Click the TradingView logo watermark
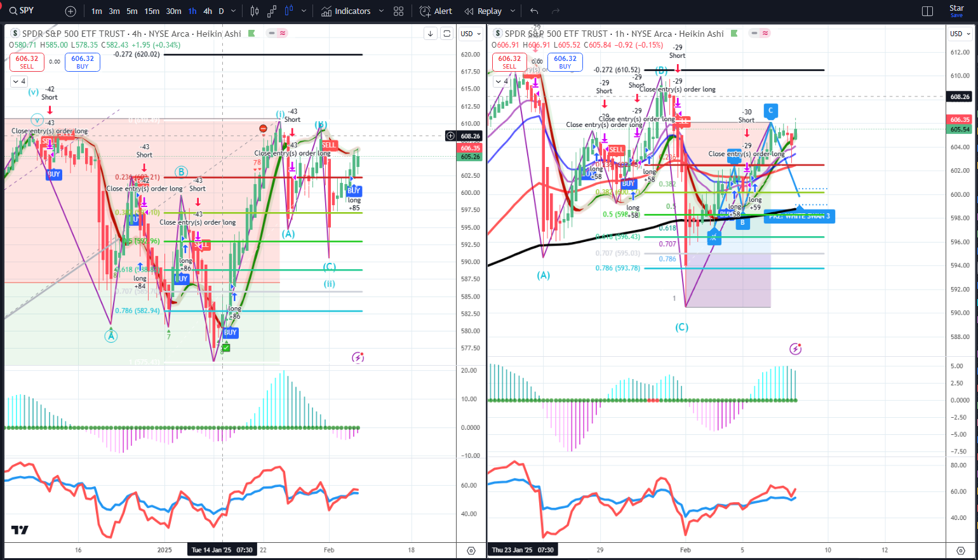Image resolution: width=978 pixels, height=560 pixels. click(20, 530)
